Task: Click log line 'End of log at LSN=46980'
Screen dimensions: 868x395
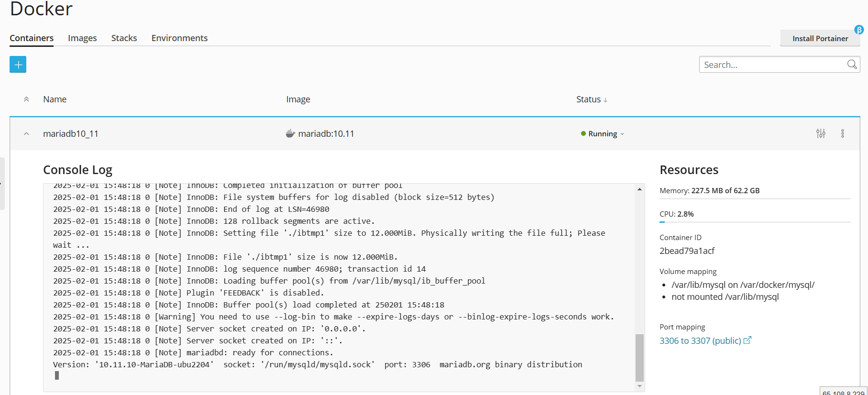Action: click(x=191, y=209)
